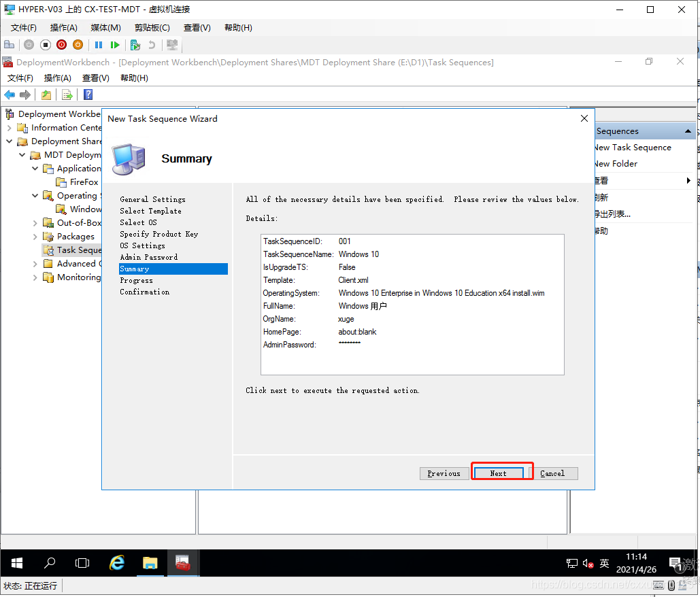Image resolution: width=700 pixels, height=597 pixels.
Task: Select the Task Sequences tree item
Action: pyautogui.click(x=72, y=250)
